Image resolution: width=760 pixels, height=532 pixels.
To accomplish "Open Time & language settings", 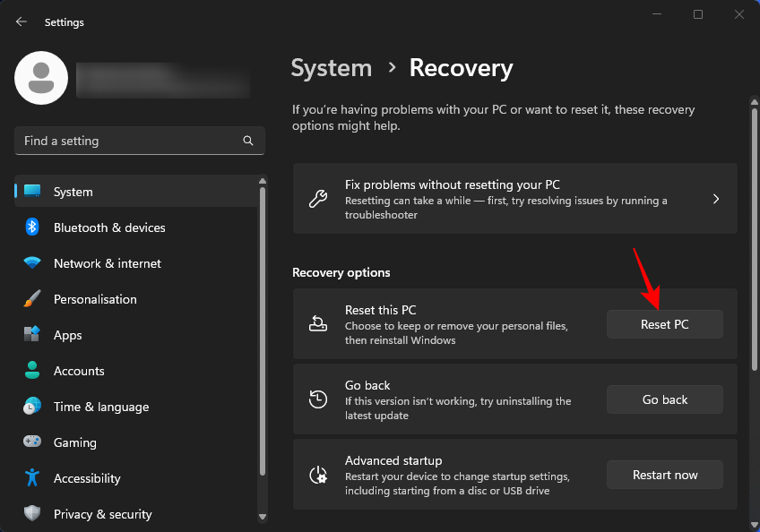I will 99,407.
